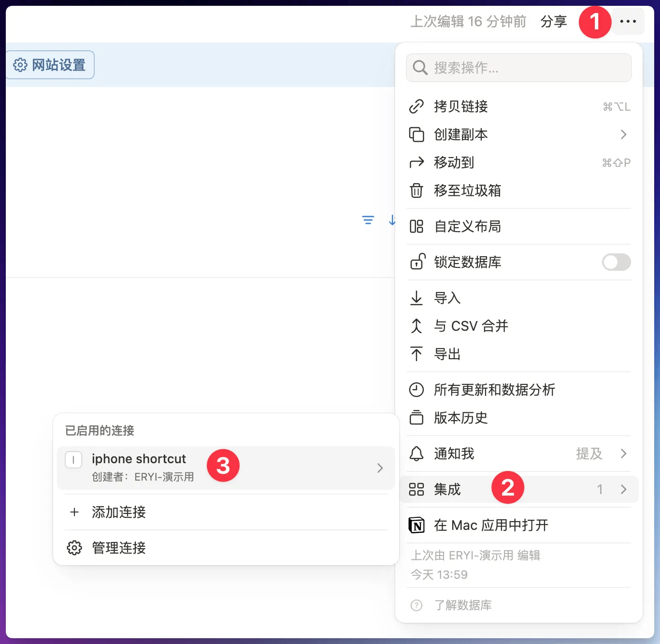Click the gear icon beside 管理连接

click(74, 548)
